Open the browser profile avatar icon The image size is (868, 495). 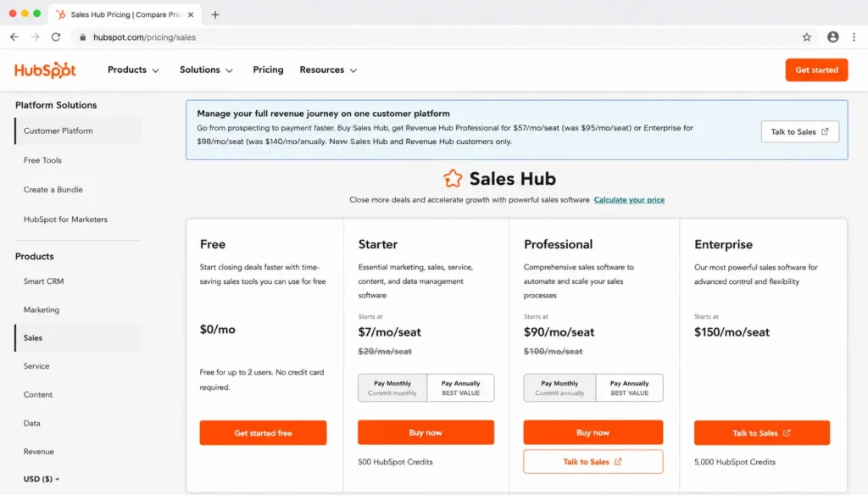point(832,37)
